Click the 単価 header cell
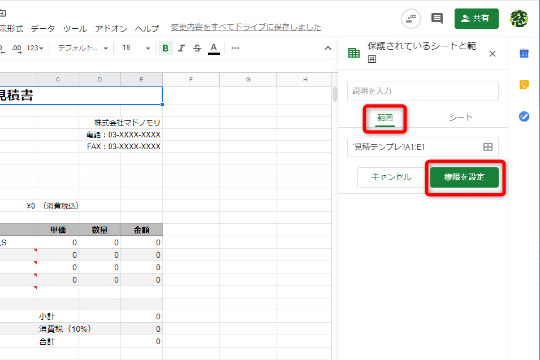This screenshot has width=540, height=360. [x=58, y=230]
